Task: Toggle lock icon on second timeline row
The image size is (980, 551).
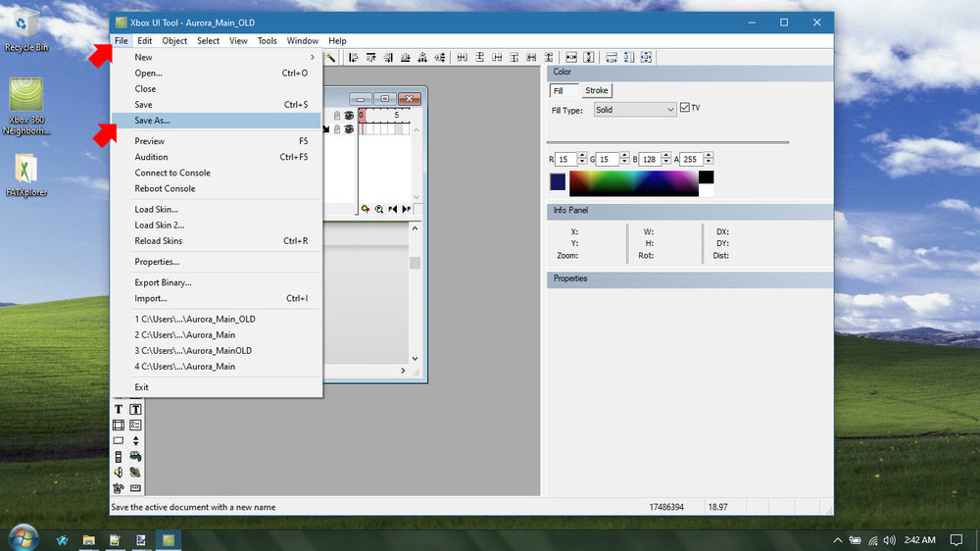Action: pos(337,128)
